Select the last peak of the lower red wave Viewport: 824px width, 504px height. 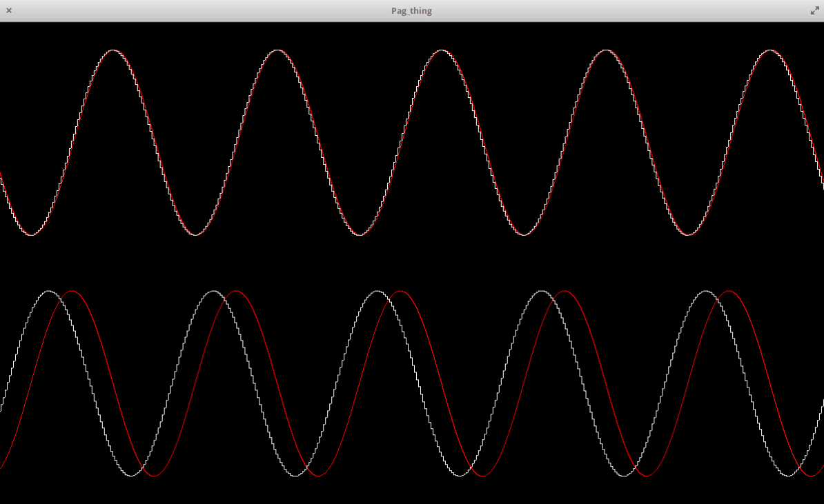click(729, 291)
